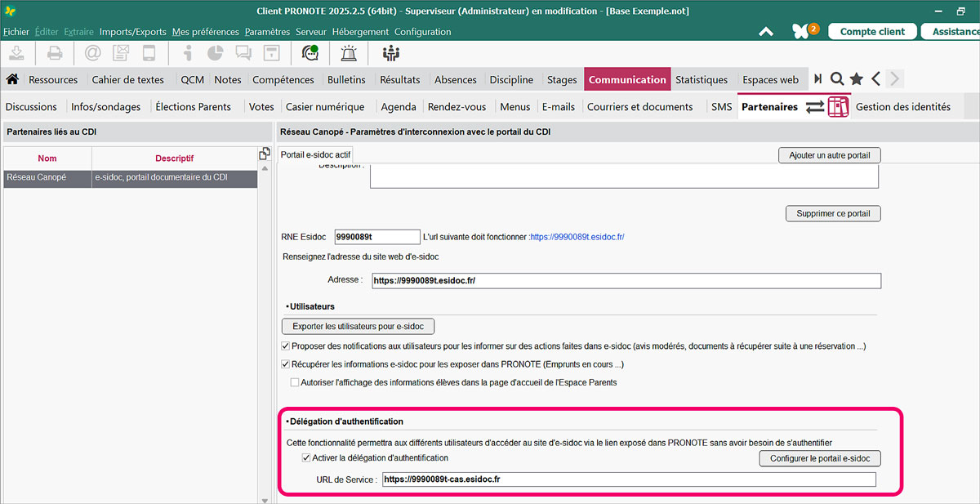This screenshot has width=980, height=504.
Task: Uncheck 'Récupérer les informations e-sidoc'
Action: pyautogui.click(x=286, y=364)
